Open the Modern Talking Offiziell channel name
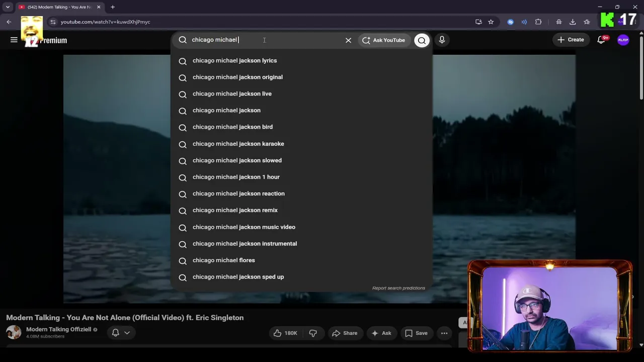 [x=58, y=329]
